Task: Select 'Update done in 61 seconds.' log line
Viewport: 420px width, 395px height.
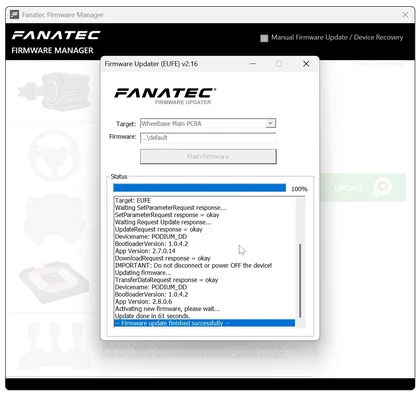Action: point(152,316)
